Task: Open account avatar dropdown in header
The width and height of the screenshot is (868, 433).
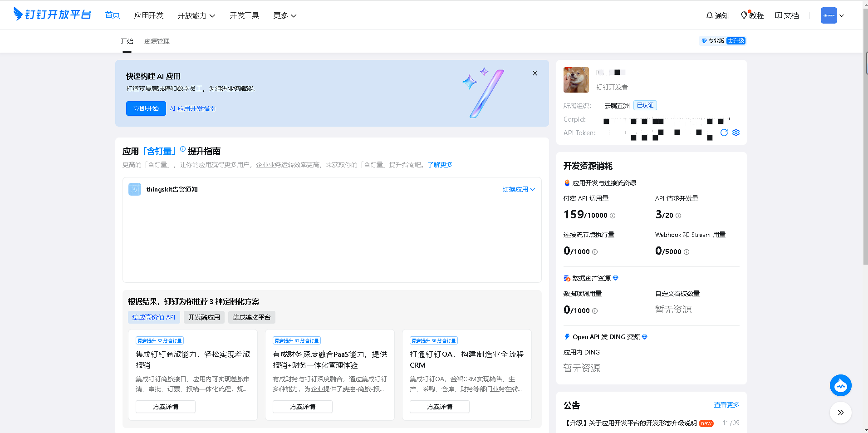Action: point(832,15)
